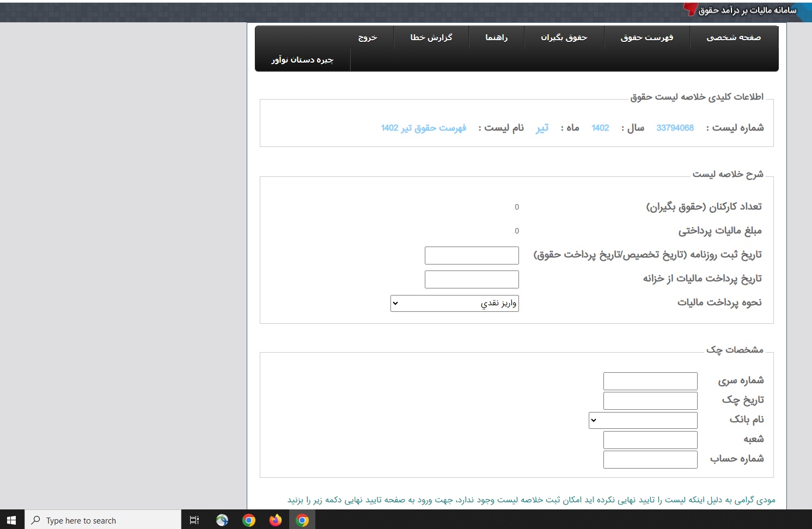This screenshot has width=812, height=529.
Task: Expand the نحوه پرداخت ماليات dropdown
Action: [x=455, y=303]
